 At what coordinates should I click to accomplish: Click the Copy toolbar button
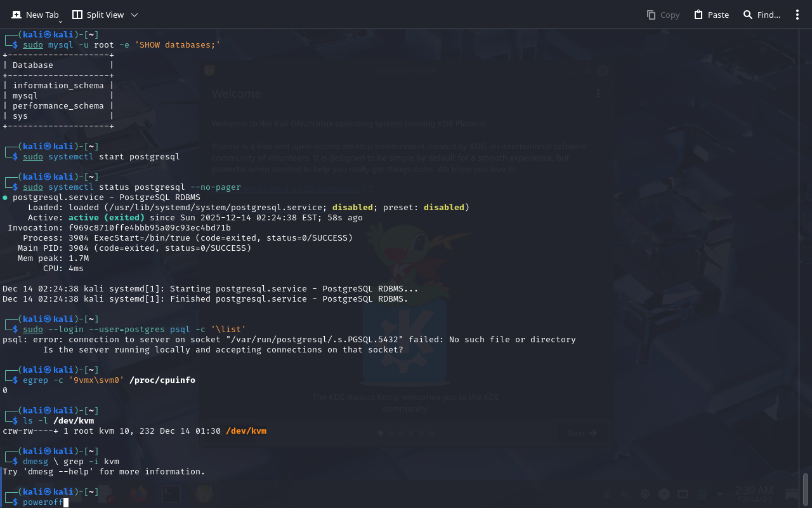[663, 15]
